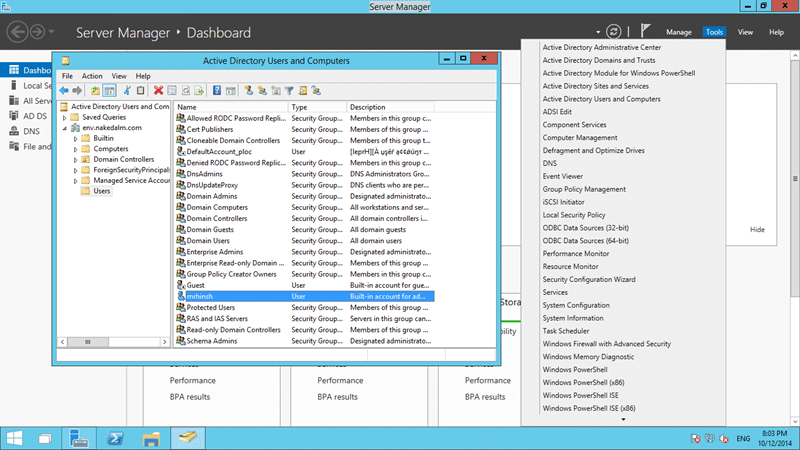Open the Action menu
This screenshot has width=800, height=450.
click(92, 76)
